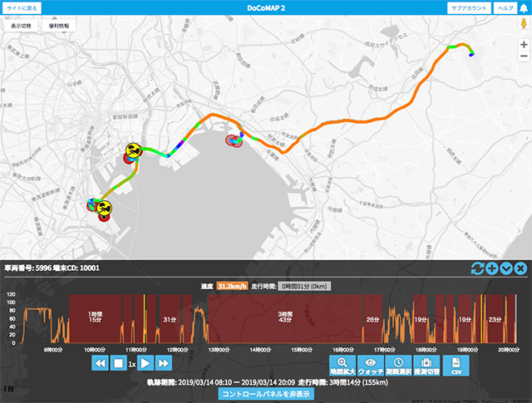The width and height of the screenshot is (532, 403).
Task: Download the track data as CSV
Action: click(x=455, y=366)
